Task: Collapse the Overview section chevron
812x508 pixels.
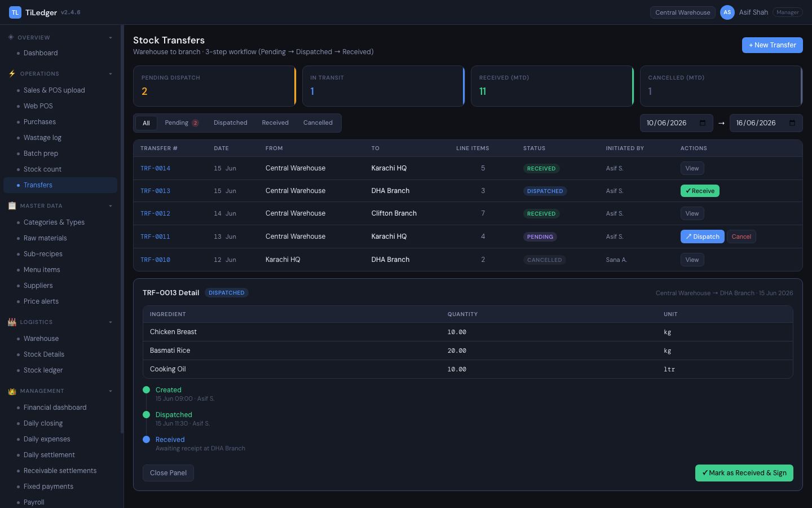Action: (x=111, y=38)
